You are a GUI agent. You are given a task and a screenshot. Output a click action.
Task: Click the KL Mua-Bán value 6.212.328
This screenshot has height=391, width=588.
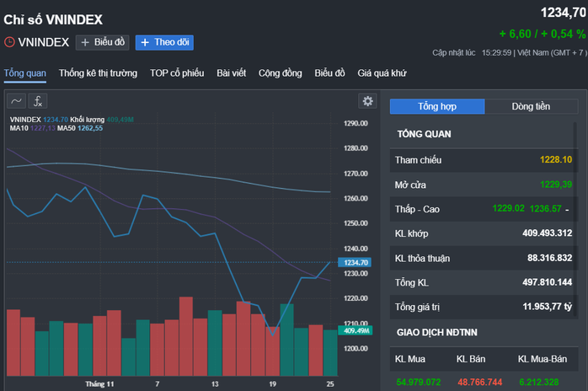(539, 383)
